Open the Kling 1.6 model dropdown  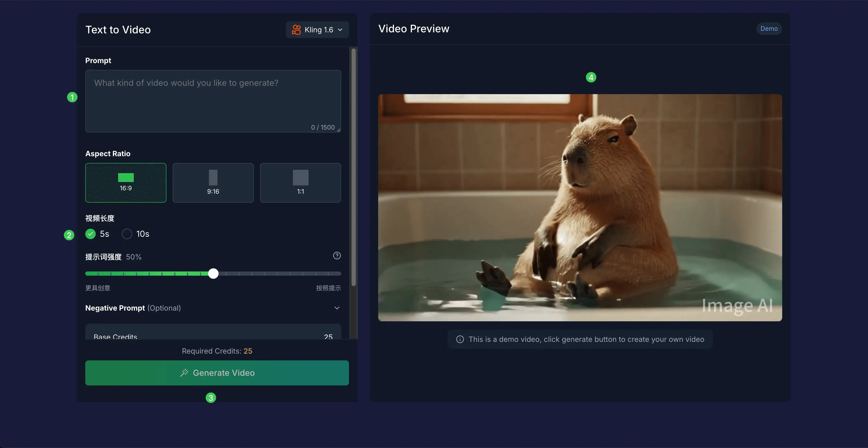click(x=317, y=30)
